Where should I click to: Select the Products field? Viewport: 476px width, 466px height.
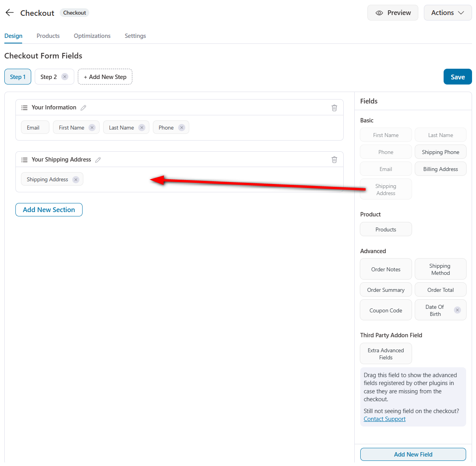click(x=386, y=229)
